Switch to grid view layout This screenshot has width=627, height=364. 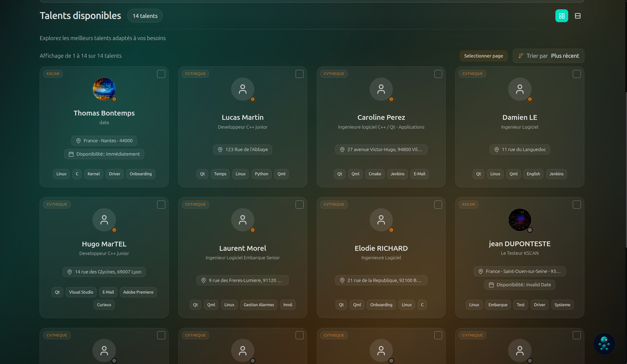(561, 16)
